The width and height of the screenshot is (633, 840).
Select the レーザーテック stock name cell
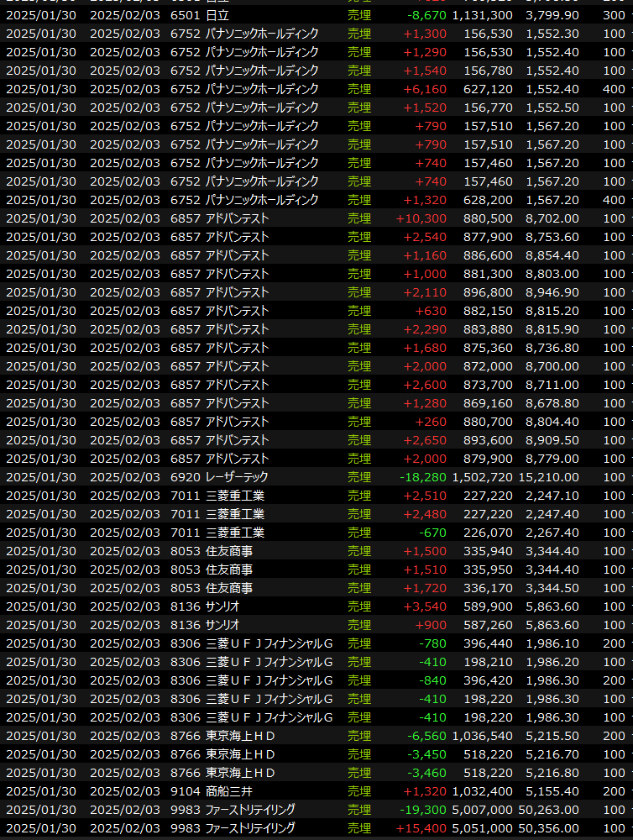[237, 477]
